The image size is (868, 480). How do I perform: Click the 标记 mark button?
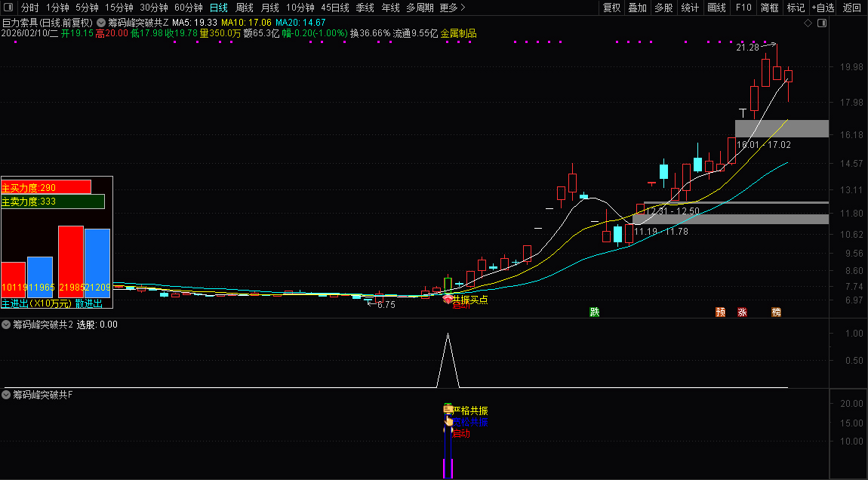[x=796, y=8]
